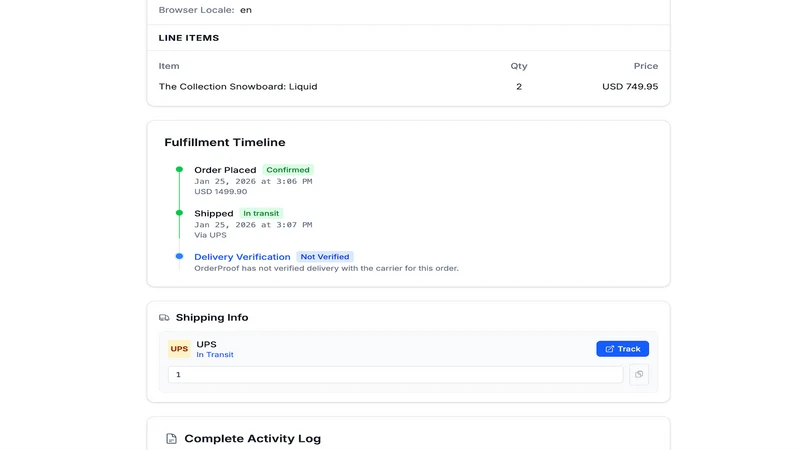The height and width of the screenshot is (450, 800).
Task: Click the OrderProof not verified delivery message
Action: [326, 268]
